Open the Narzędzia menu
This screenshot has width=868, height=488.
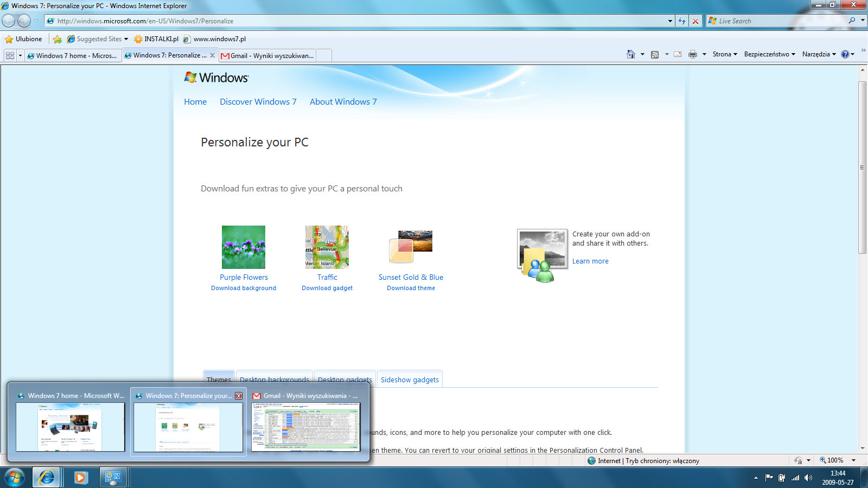coord(819,54)
